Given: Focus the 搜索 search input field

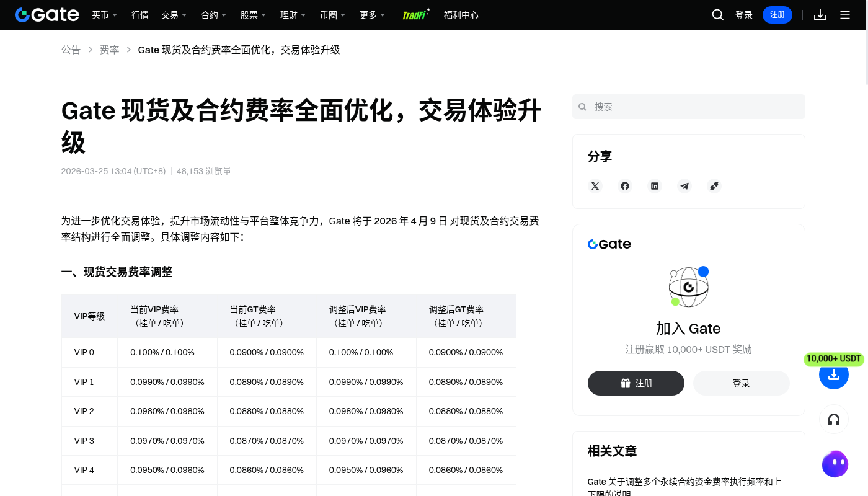Looking at the screenshot, I should (x=689, y=107).
